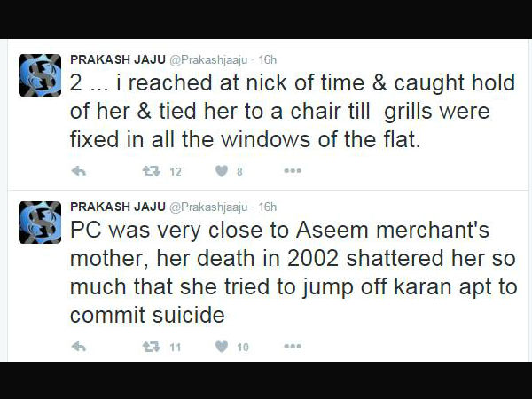This screenshot has width=532, height=399.
Task: View like count 8 on first tweet
Action: coord(239,172)
